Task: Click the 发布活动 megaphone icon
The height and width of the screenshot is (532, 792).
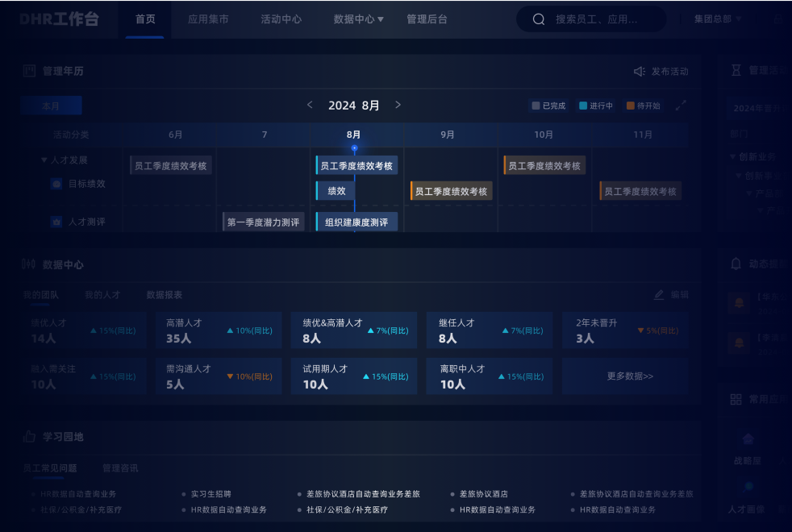Action: pos(640,72)
